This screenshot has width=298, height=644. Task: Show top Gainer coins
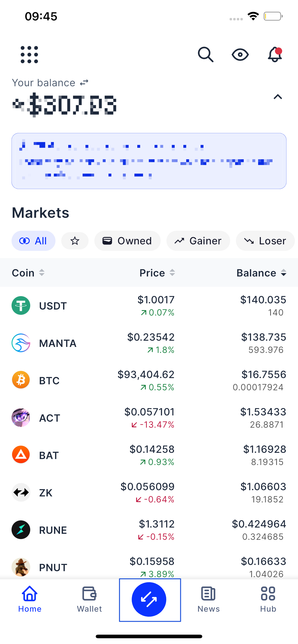198,241
